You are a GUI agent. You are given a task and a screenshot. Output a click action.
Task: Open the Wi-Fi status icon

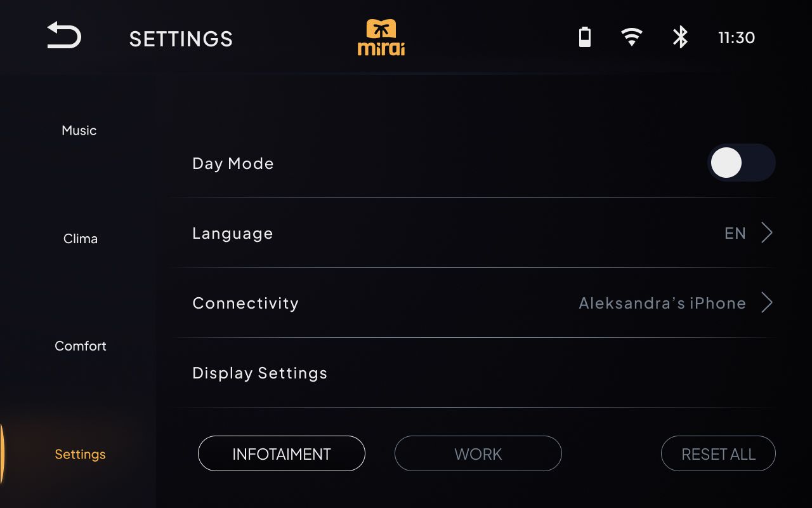click(631, 37)
